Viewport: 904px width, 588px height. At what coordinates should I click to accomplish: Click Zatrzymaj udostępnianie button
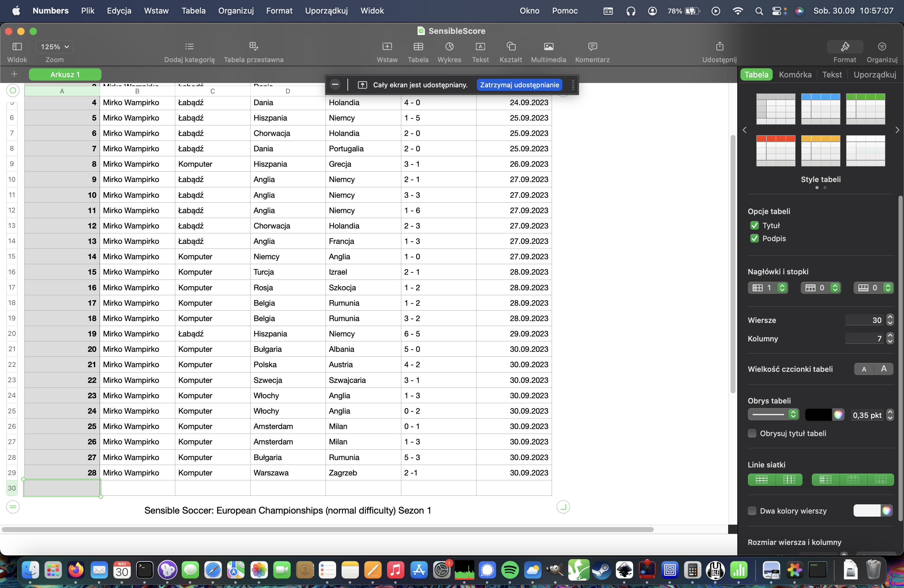[519, 85]
